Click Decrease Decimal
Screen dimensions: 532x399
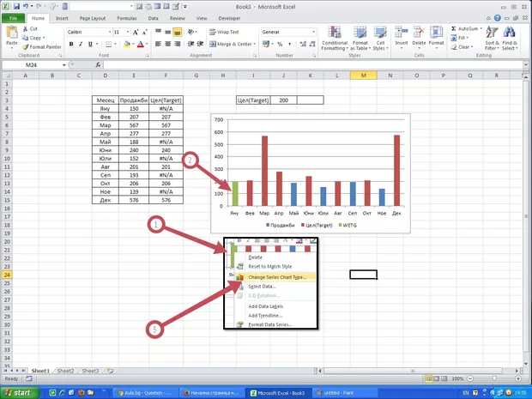tap(312, 44)
